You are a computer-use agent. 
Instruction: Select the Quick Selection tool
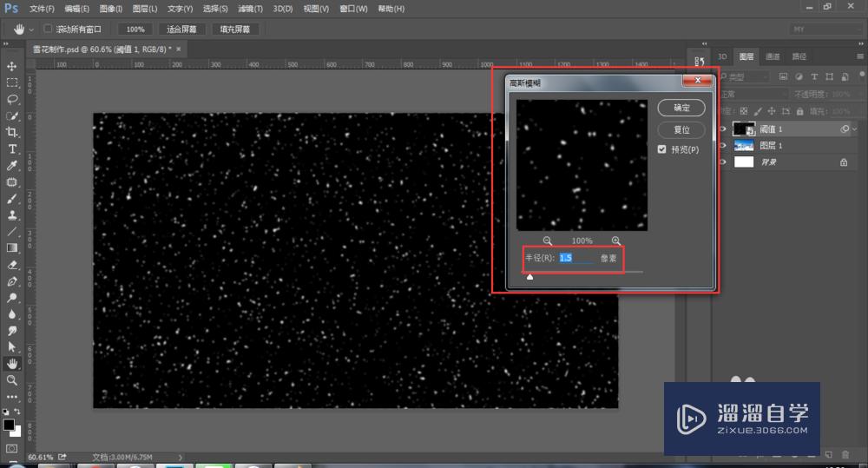pos(11,116)
